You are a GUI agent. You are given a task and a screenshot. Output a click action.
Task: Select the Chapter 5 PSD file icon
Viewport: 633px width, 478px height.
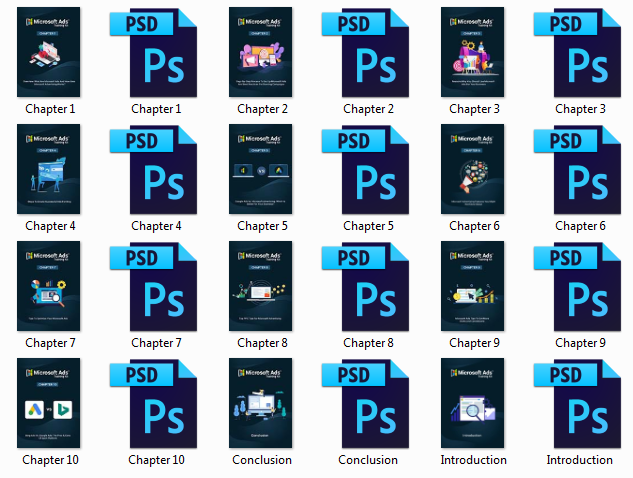(365, 170)
